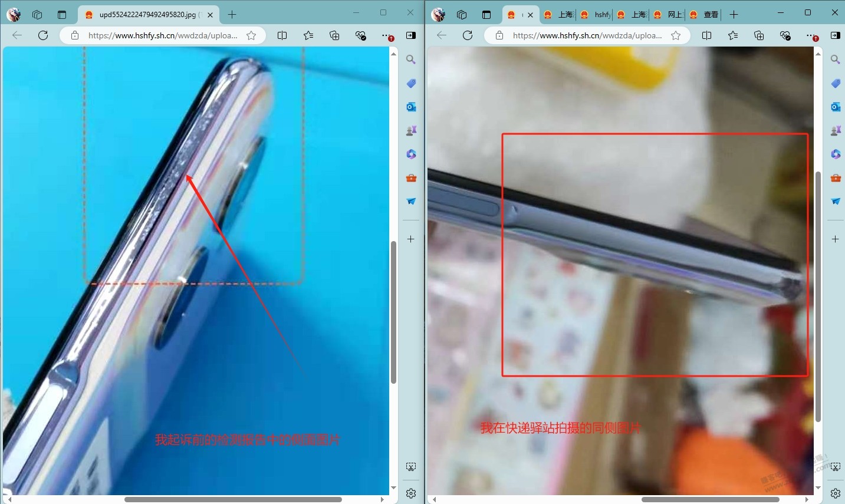
Task: Open sidebar Search in right window
Action: tap(836, 60)
